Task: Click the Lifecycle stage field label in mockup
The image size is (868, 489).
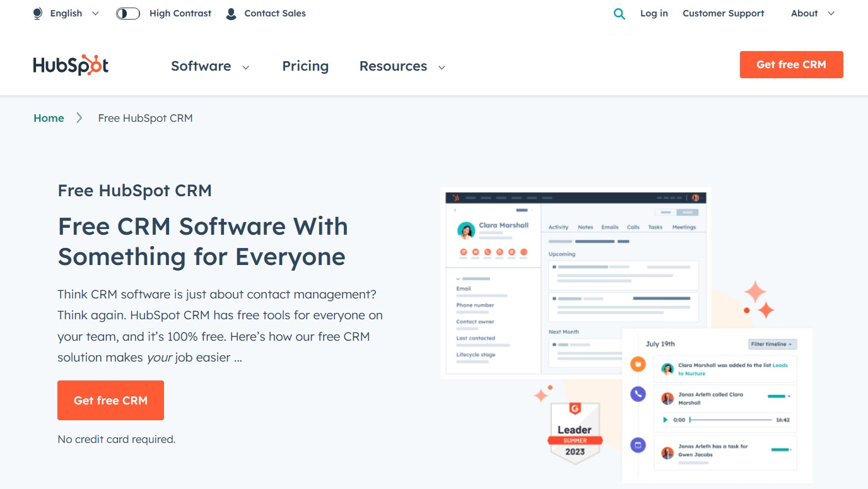Action: point(476,355)
